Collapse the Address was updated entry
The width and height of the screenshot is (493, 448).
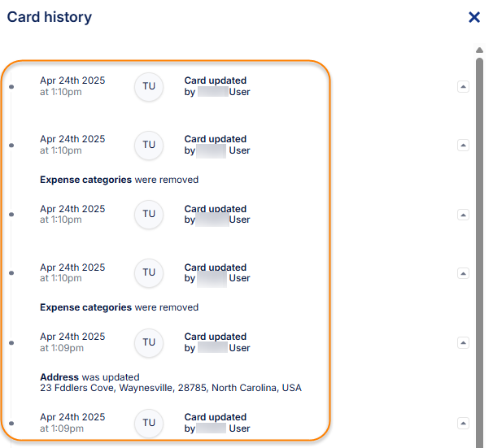point(463,342)
